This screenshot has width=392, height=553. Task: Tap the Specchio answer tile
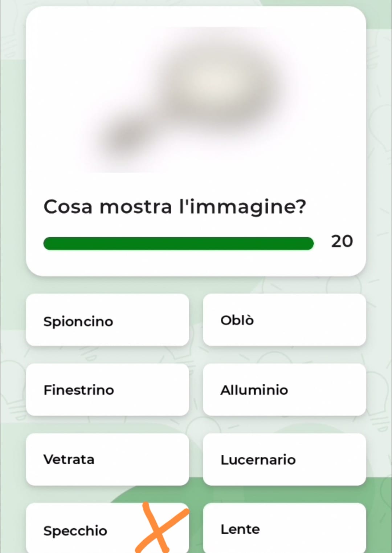click(x=107, y=528)
